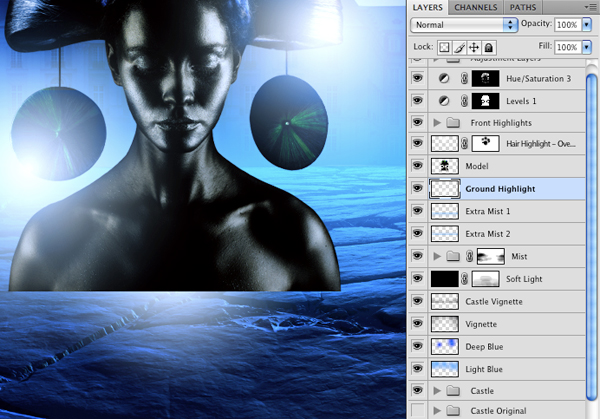The height and width of the screenshot is (419, 600).
Task: Hide the Levels 1 layer
Action: tap(417, 101)
